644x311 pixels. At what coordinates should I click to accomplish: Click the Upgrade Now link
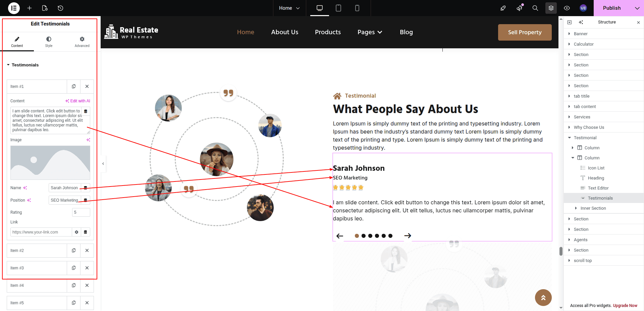[x=625, y=306]
